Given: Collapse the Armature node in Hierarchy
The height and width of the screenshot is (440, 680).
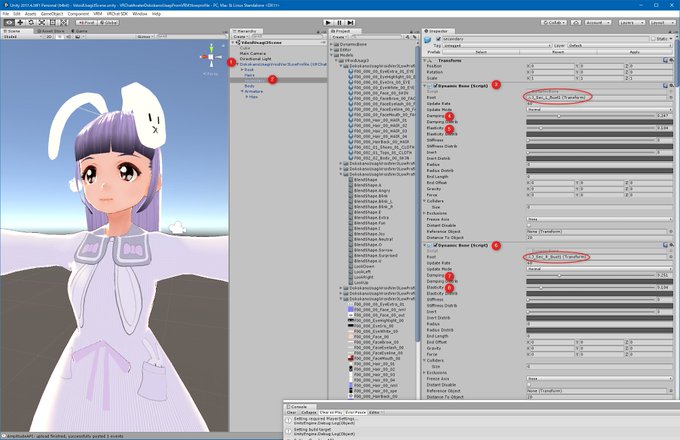Looking at the screenshot, I should click(x=242, y=91).
